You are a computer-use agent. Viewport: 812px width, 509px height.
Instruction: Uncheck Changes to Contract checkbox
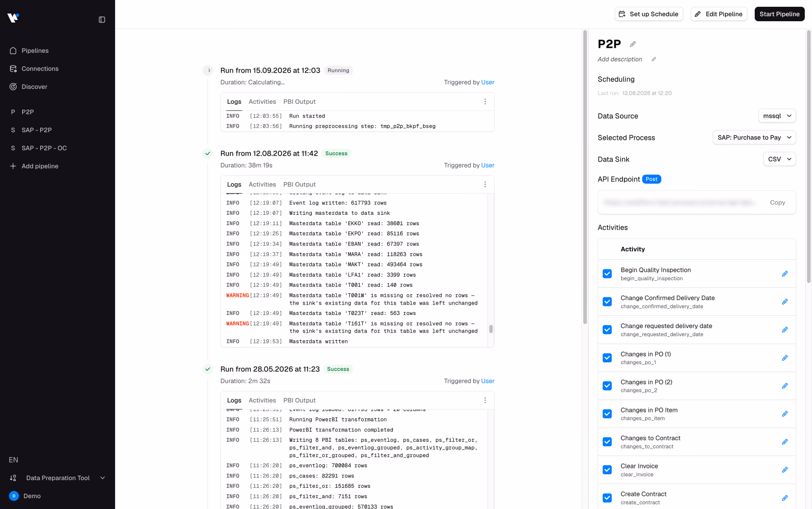click(607, 442)
